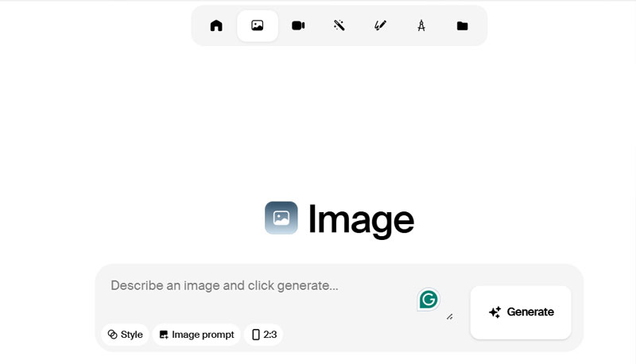
Task: Click the blue Image logo icon
Action: [281, 218]
